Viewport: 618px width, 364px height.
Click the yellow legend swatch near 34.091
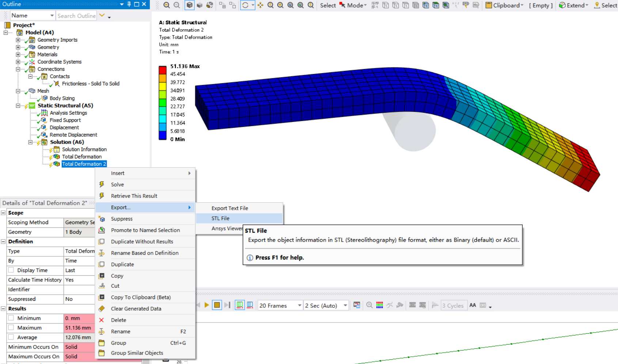(163, 86)
